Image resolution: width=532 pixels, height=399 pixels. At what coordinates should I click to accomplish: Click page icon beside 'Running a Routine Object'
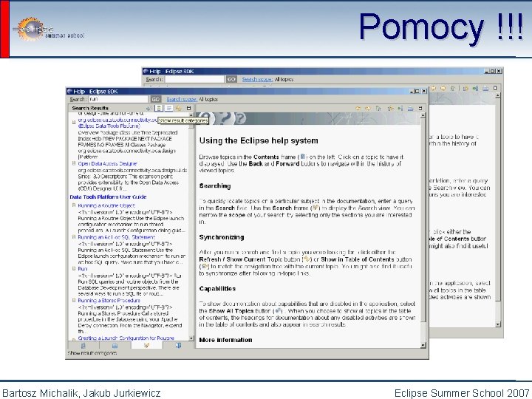[74, 205]
